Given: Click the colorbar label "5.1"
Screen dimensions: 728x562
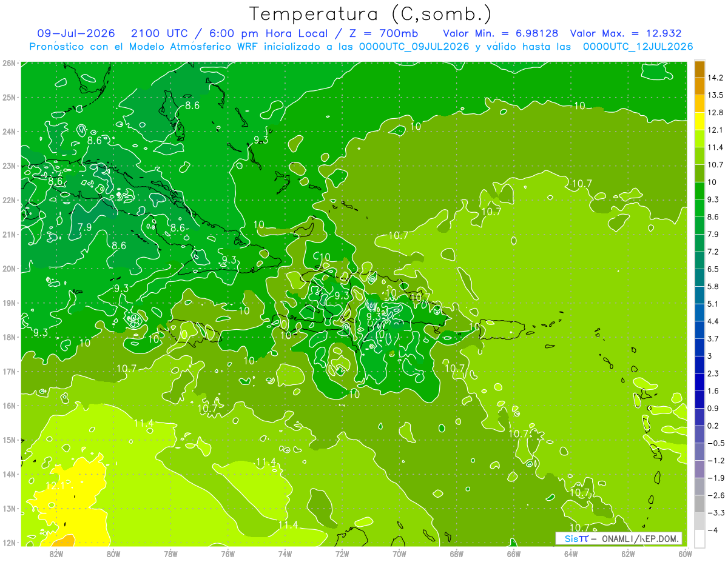Looking at the screenshot, I should click(x=713, y=304).
